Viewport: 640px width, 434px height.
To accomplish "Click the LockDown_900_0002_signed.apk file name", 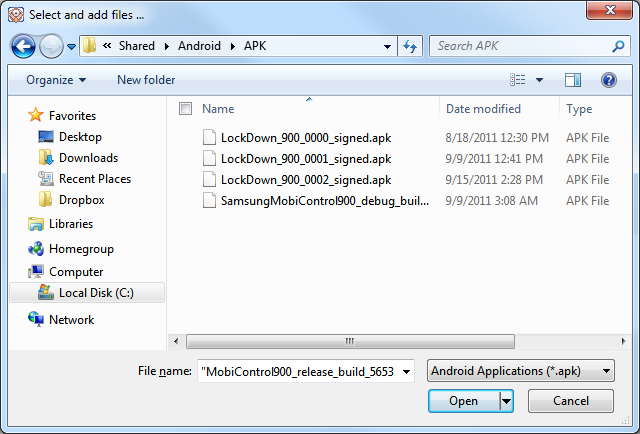I will [x=306, y=180].
